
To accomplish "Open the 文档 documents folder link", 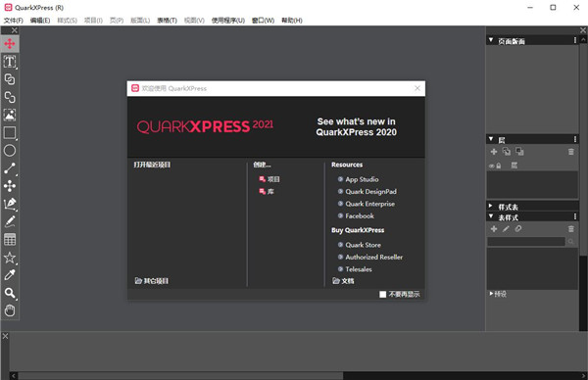I will click(343, 281).
